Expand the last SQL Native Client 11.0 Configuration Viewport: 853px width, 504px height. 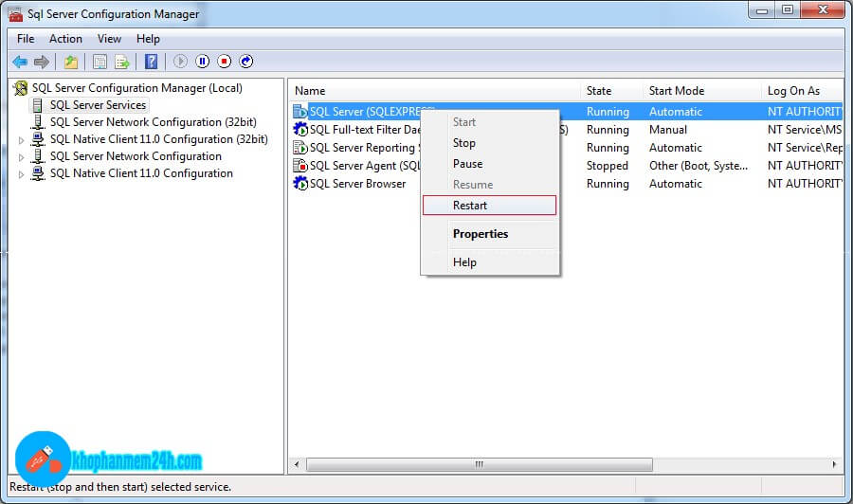coord(23,174)
